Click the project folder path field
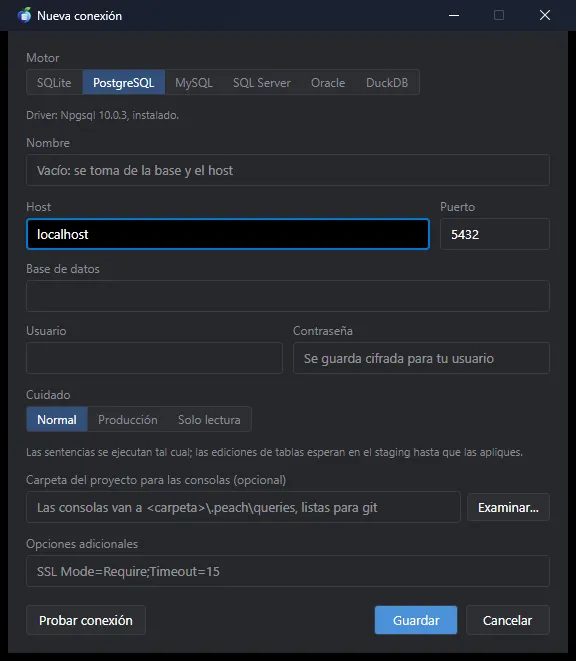The image size is (576, 661). (x=243, y=507)
